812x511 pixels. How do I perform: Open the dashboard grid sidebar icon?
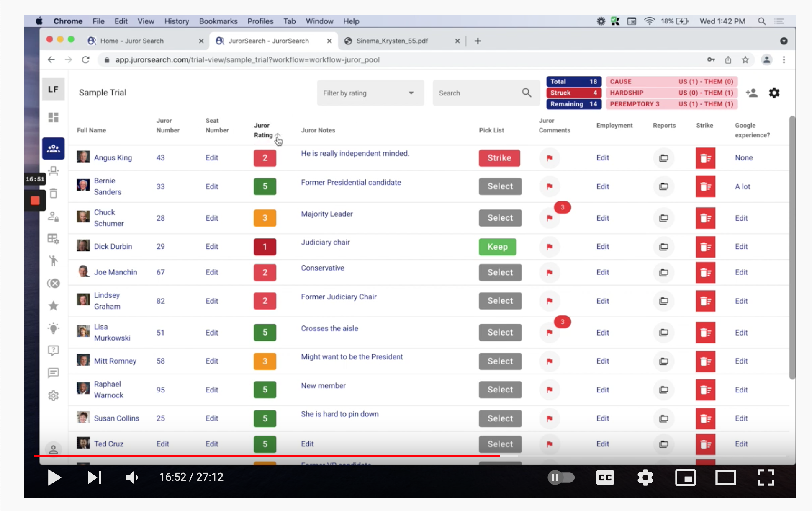click(53, 117)
